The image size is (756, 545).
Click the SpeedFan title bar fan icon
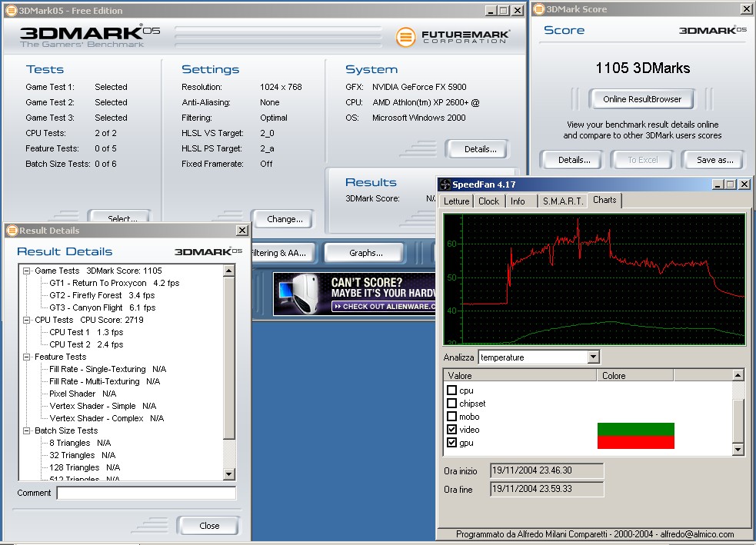(x=445, y=184)
